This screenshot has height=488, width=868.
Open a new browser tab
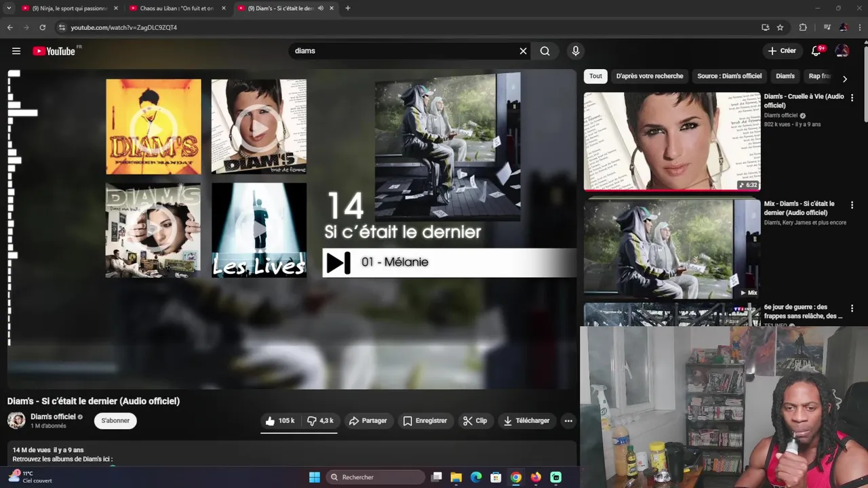coord(347,8)
